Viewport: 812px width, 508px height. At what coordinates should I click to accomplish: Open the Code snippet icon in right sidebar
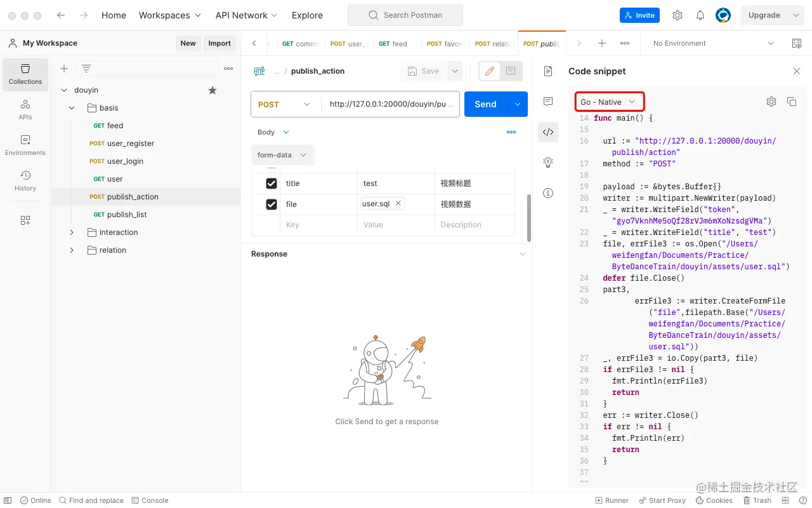coord(548,132)
